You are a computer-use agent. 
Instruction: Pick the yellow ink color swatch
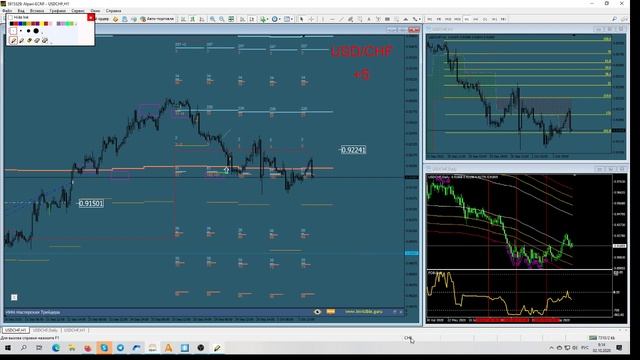point(42,24)
